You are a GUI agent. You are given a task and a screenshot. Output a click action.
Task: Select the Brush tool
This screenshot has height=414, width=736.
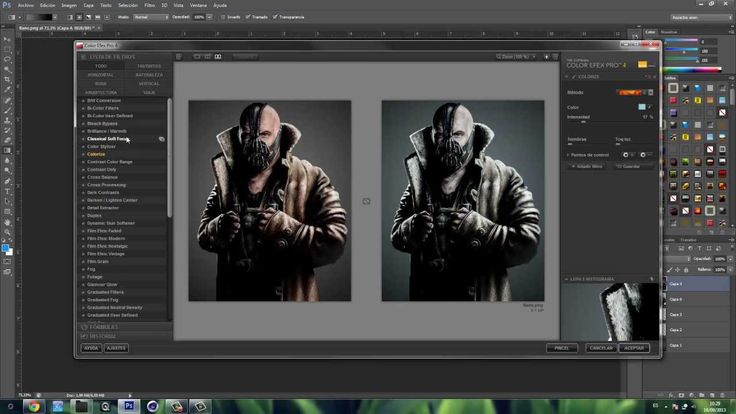(x=7, y=111)
